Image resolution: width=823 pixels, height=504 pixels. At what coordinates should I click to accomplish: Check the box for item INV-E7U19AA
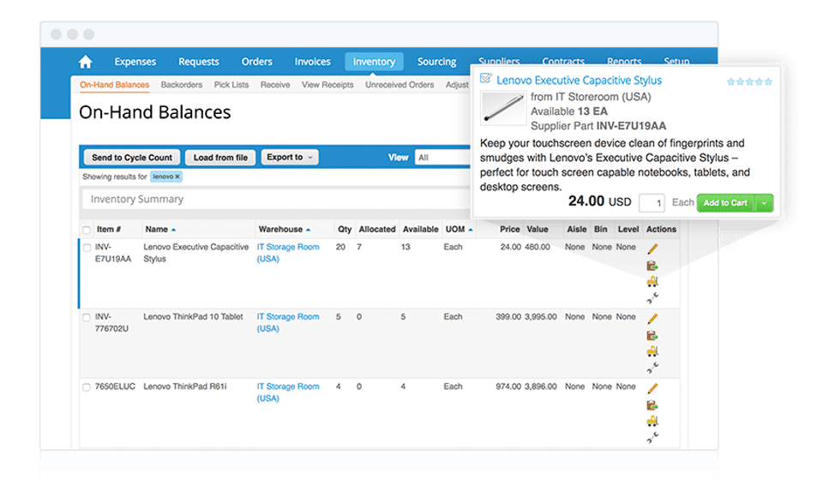87,248
